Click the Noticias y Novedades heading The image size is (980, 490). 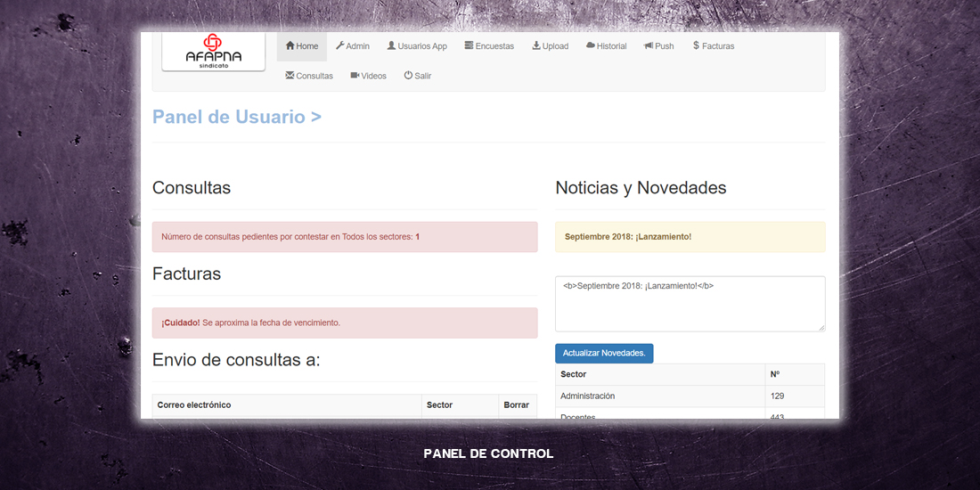[641, 187]
